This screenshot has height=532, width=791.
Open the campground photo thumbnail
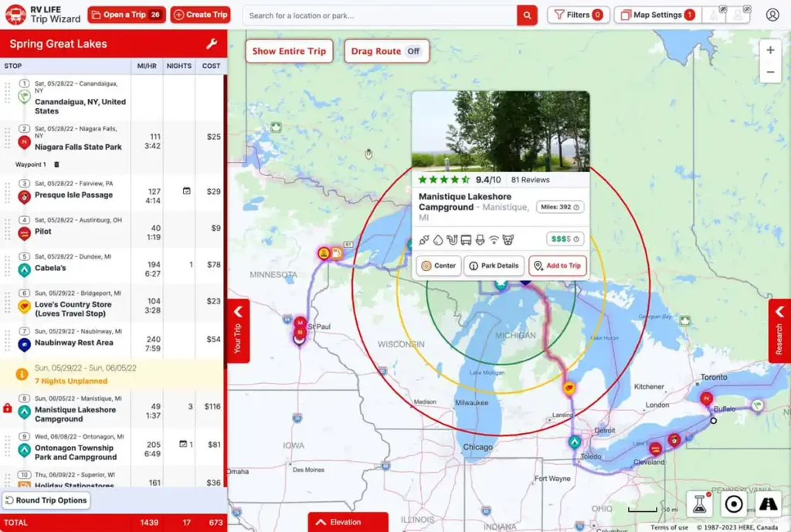point(501,130)
